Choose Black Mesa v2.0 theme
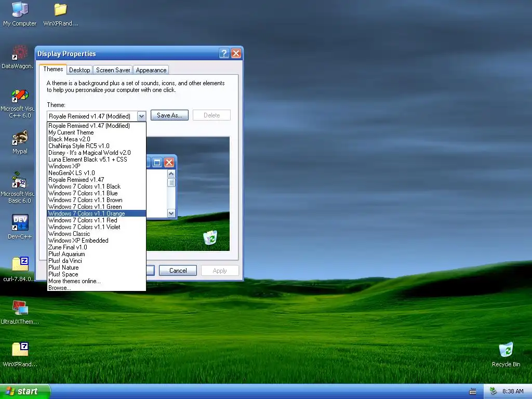The height and width of the screenshot is (399, 532). [96, 139]
